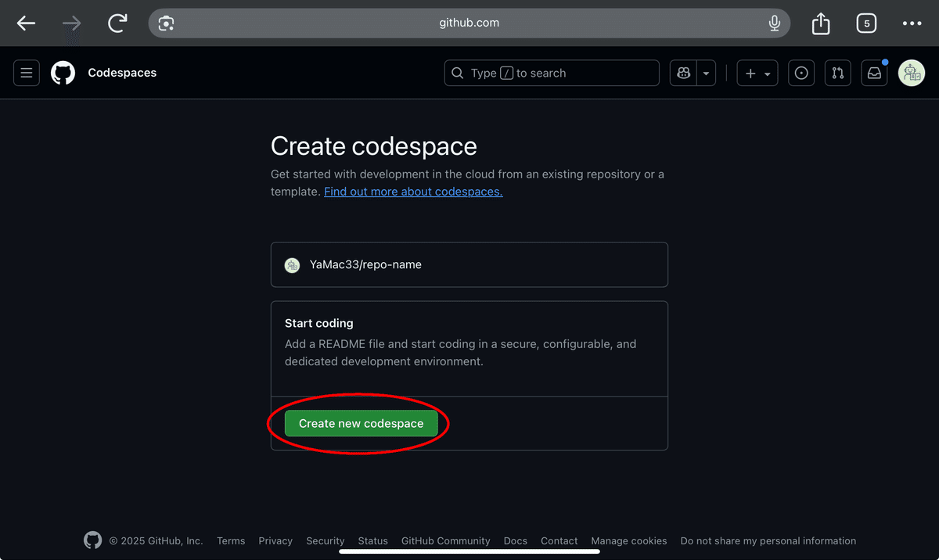Open the YaMac33/repo-name repository selector
This screenshot has width=939, height=560.
point(469,264)
